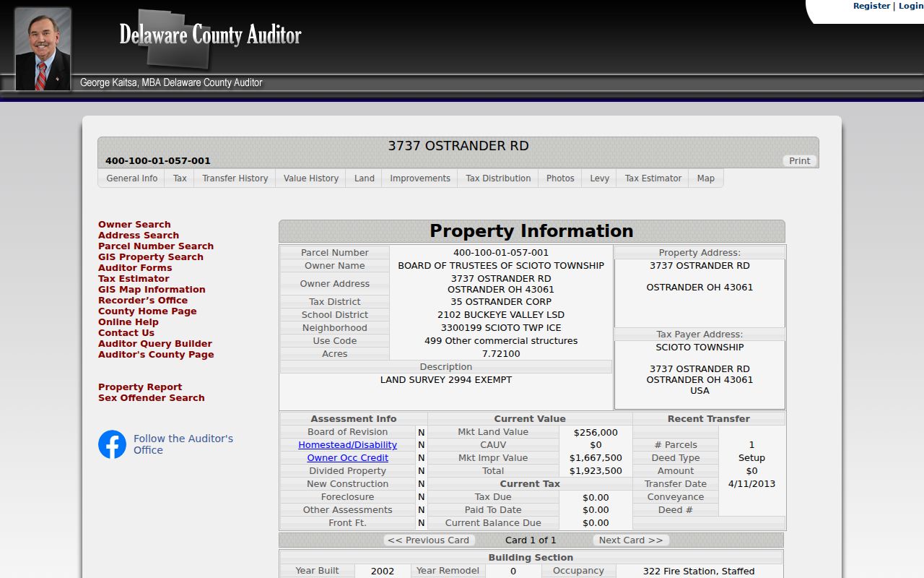
Task: Click occupancy 322 Fire Station, Staffed
Action: [x=699, y=571]
